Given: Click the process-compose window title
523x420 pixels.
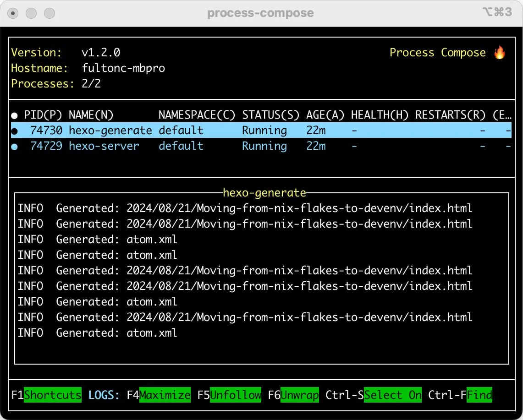Looking at the screenshot, I should (x=260, y=13).
